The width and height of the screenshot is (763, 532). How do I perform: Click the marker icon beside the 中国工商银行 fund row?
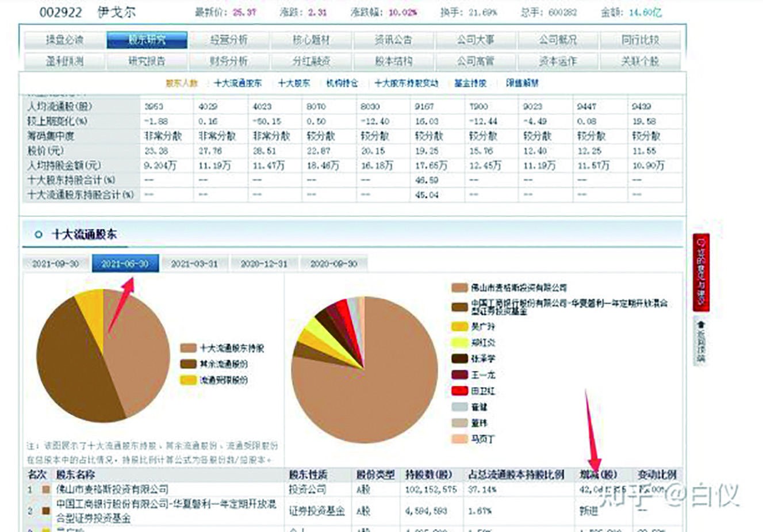pyautogui.click(x=45, y=511)
